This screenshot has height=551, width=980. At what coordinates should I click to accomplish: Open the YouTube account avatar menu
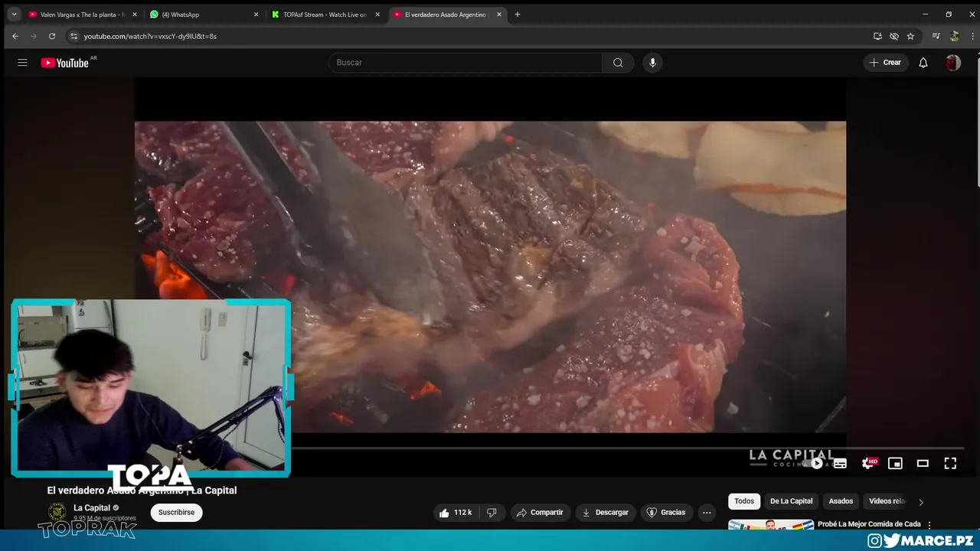coord(952,63)
